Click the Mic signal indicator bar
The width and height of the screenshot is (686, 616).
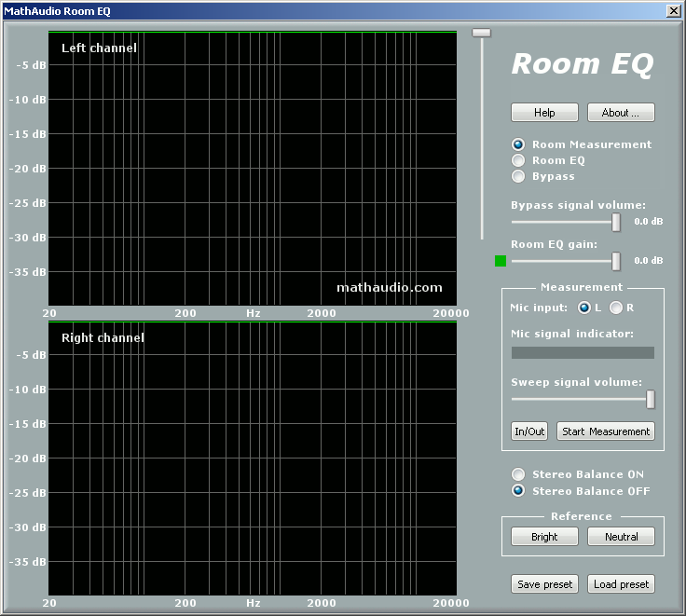[x=583, y=352]
